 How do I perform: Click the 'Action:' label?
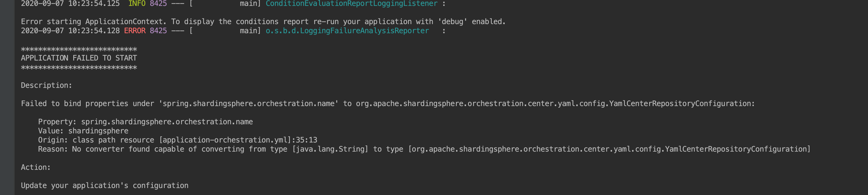coord(36,167)
